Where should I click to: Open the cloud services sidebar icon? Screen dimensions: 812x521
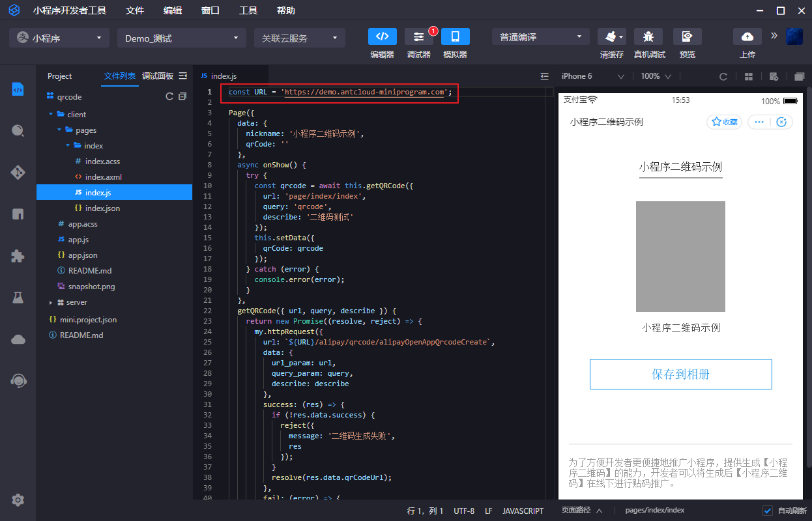pos(18,339)
